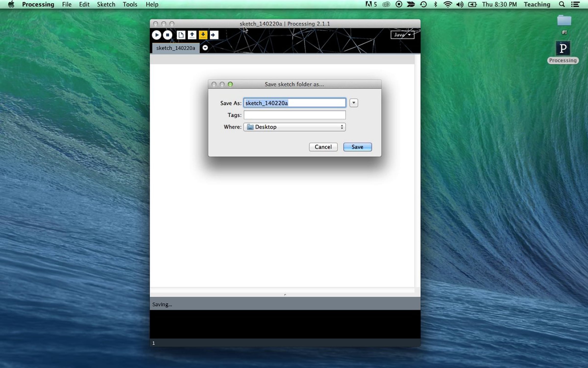Open the Wi-Fi status menu
The height and width of the screenshot is (368, 588).
point(448,4)
